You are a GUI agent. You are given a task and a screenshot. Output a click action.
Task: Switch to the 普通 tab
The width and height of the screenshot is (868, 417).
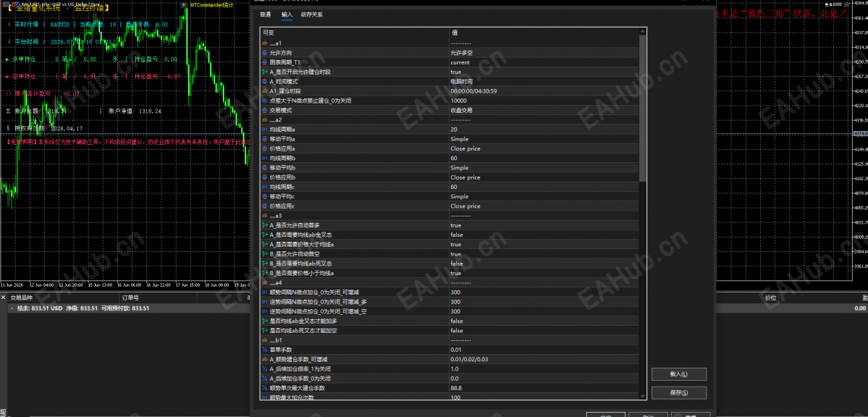(x=265, y=14)
